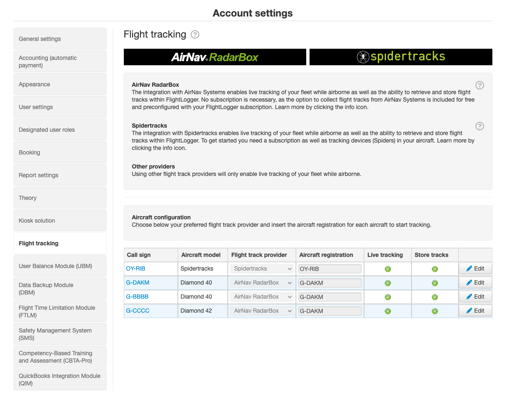Open the Spidertracks info icon
The height and width of the screenshot is (406, 532).
480,126
